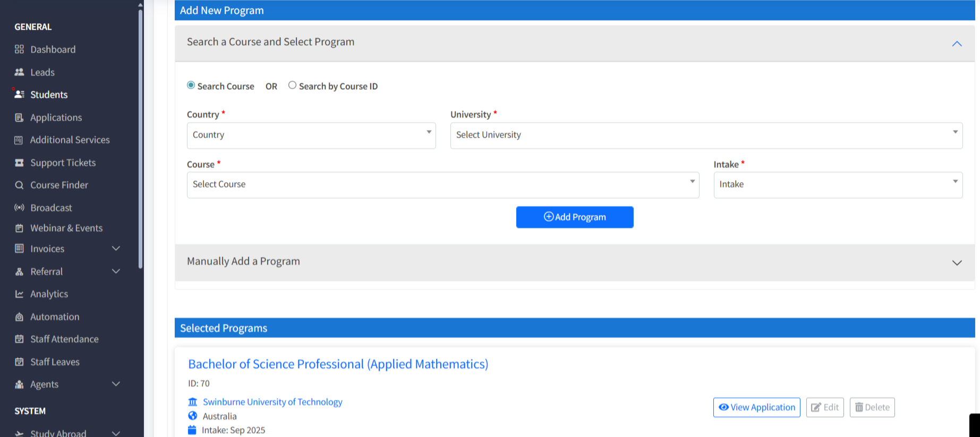Select the Search Course radio button
This screenshot has height=437, width=980.
click(191, 86)
